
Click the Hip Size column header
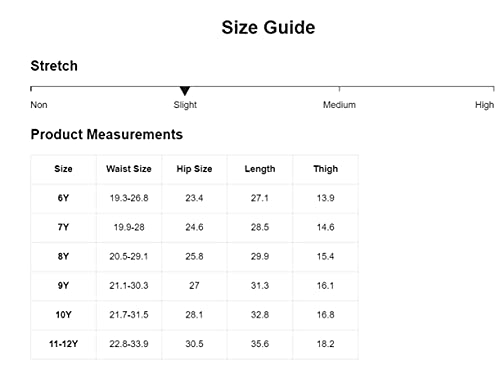(x=194, y=169)
